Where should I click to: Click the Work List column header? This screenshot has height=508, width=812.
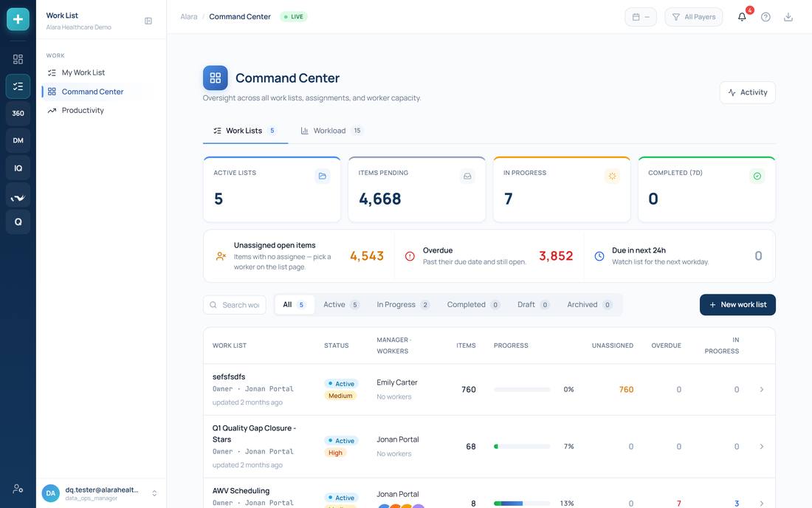click(230, 346)
